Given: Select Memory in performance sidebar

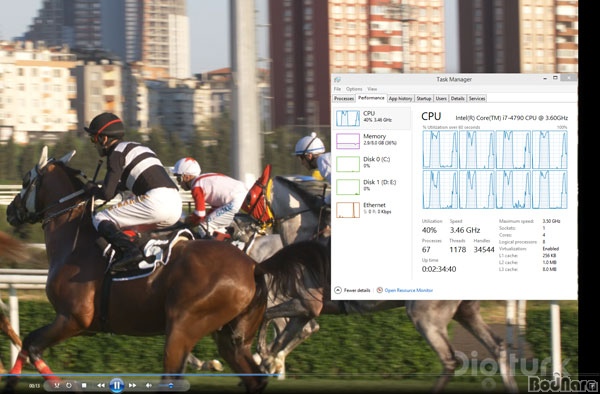Looking at the screenshot, I should [x=372, y=141].
